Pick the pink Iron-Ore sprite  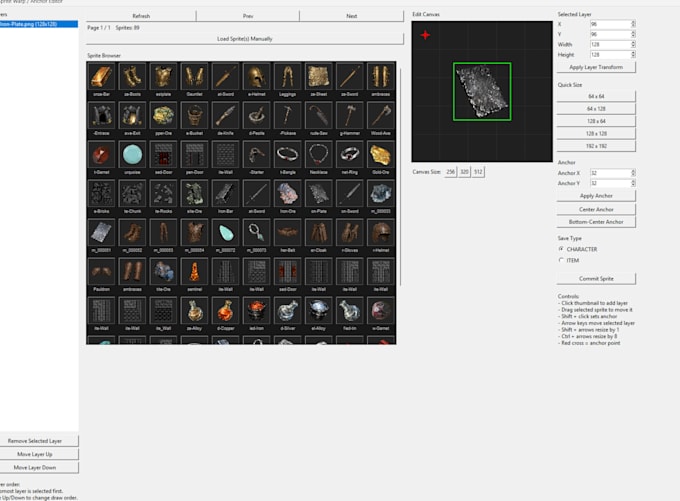click(288, 193)
